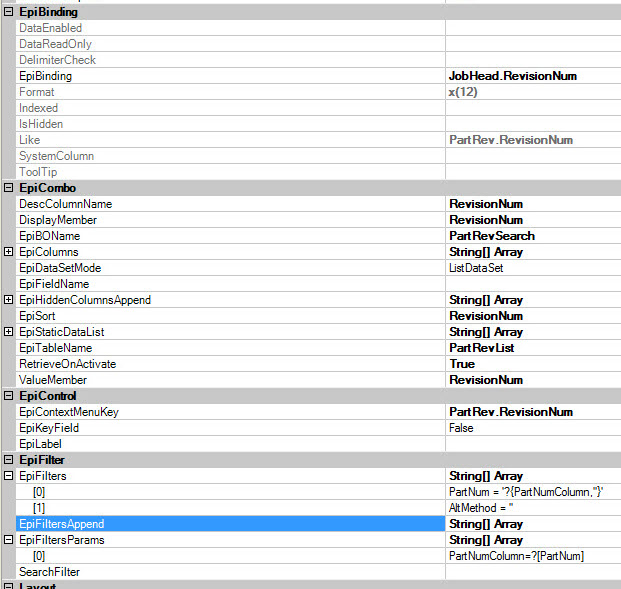The image size is (621, 589).
Task: Select the highlighted EpiFiltersAppend property
Action: [x=230, y=524]
